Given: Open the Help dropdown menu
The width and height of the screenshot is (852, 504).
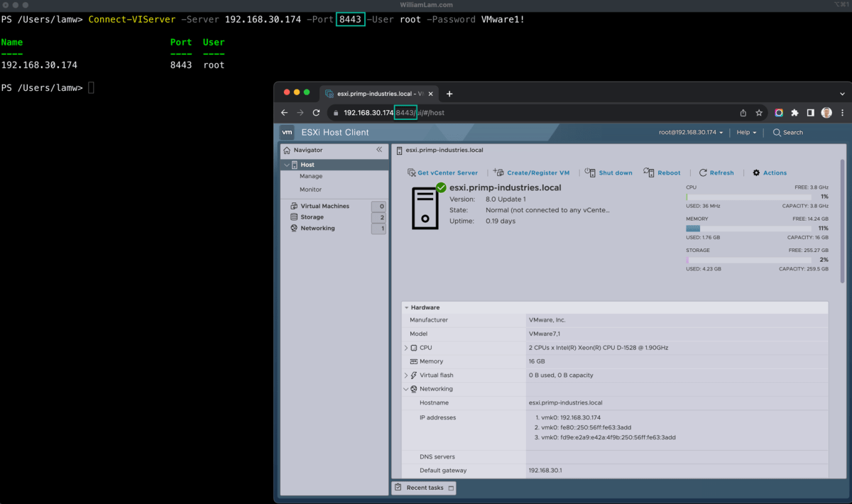Looking at the screenshot, I should (746, 132).
